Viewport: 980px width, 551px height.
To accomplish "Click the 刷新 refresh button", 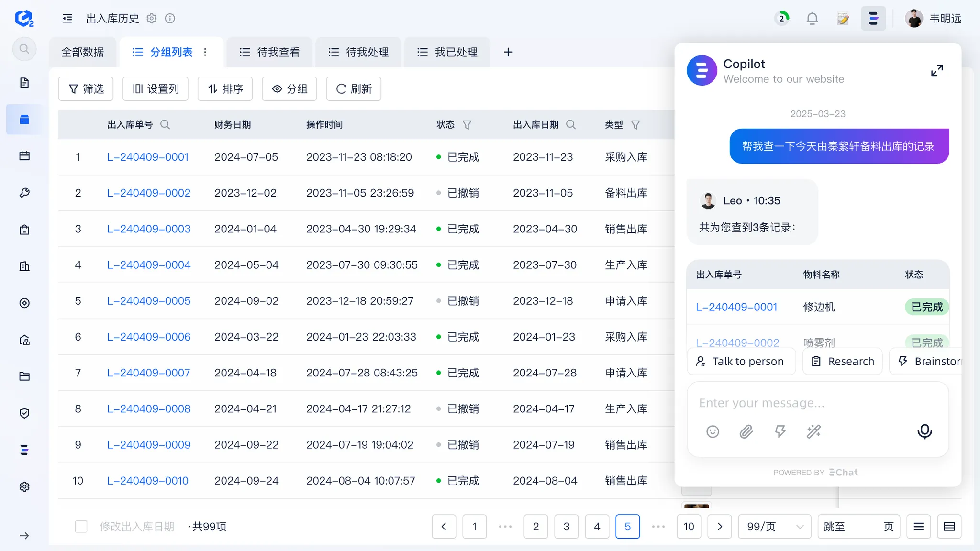I will 354,89.
